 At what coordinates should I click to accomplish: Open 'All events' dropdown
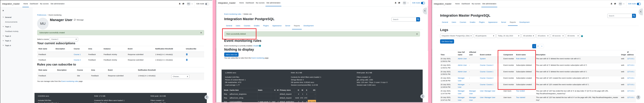[573, 36]
